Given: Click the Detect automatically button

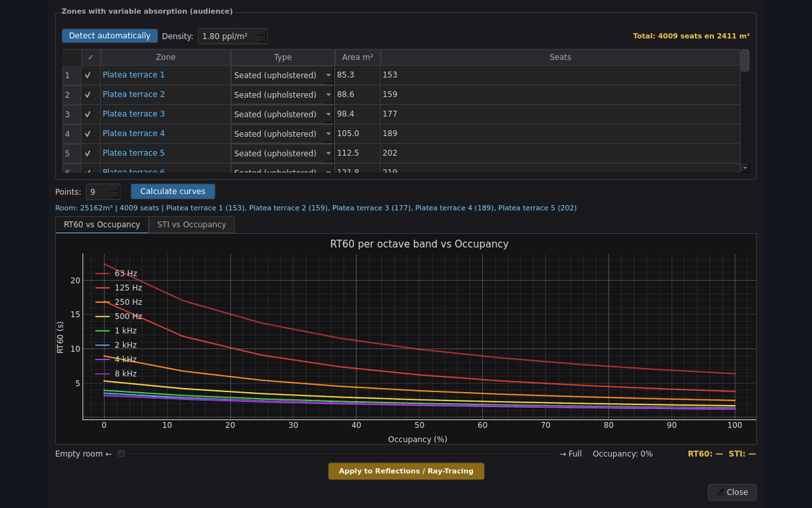Looking at the screenshot, I should click(x=110, y=36).
